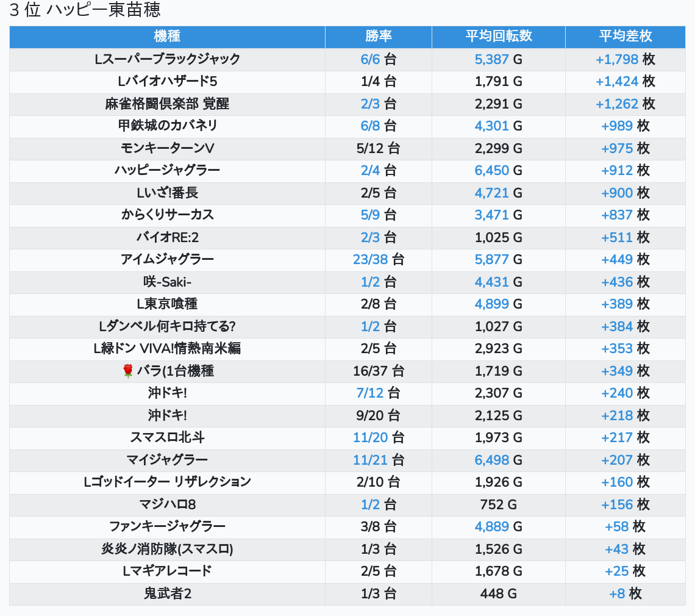Image resolution: width=695 pixels, height=616 pixels.
Task: Click the 5,877 G average spins value
Action: point(499,259)
